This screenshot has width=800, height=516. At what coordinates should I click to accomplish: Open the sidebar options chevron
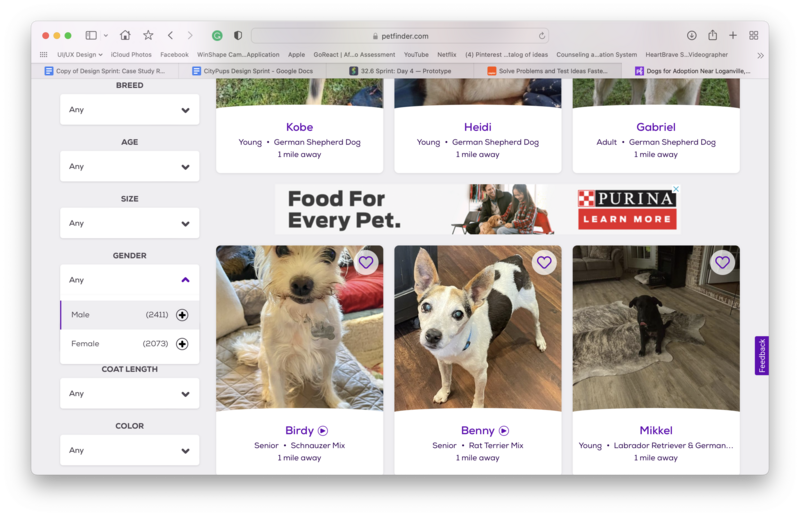pos(106,35)
